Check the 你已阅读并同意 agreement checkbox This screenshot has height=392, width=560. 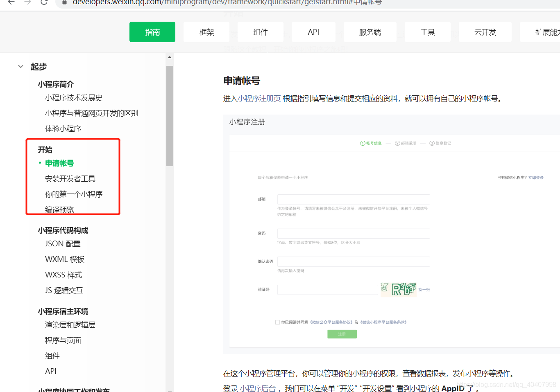coord(277,322)
